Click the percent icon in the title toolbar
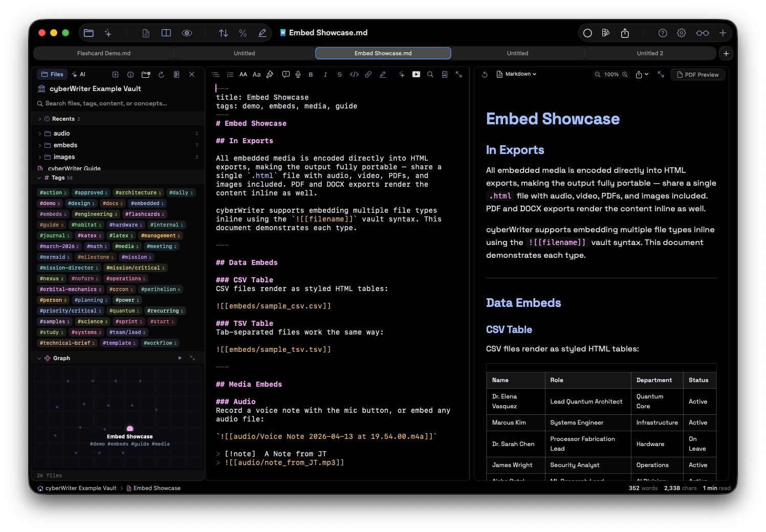Screen dimensions: 766x532 (243, 33)
